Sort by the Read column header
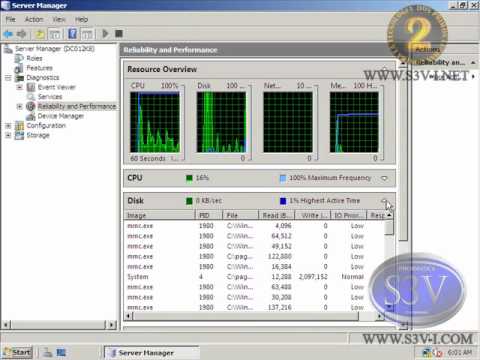The height and width of the screenshot is (360, 480). [277, 215]
